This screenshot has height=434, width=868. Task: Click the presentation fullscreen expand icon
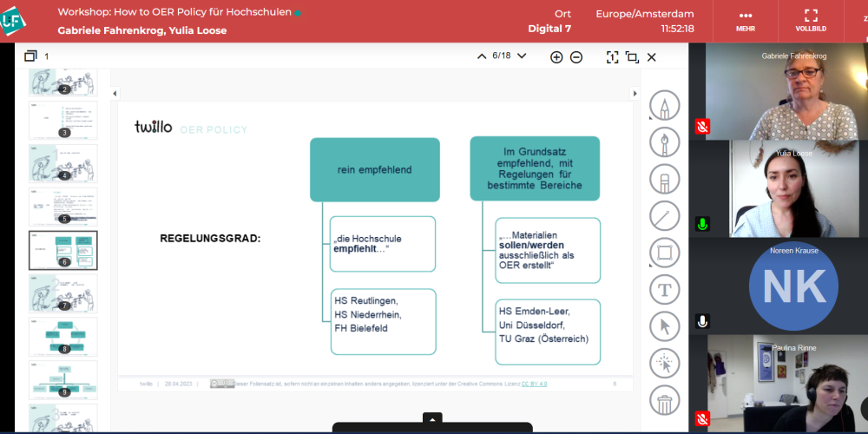click(632, 57)
